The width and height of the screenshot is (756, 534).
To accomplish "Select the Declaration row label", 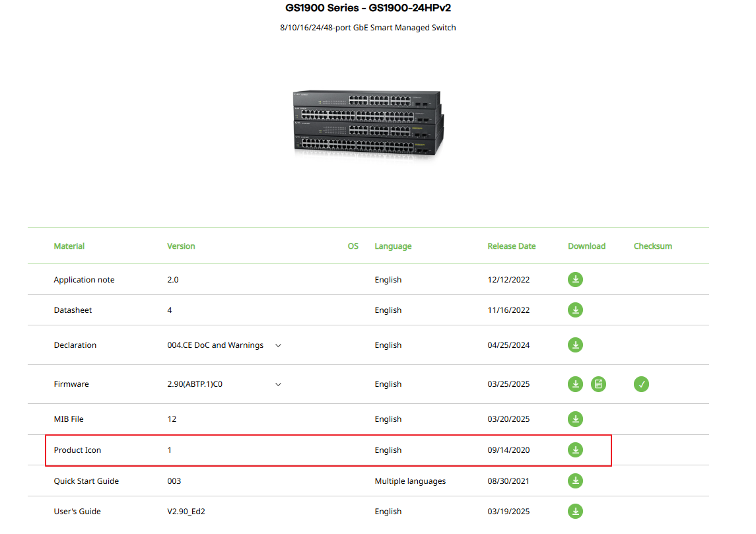I will (x=75, y=345).
